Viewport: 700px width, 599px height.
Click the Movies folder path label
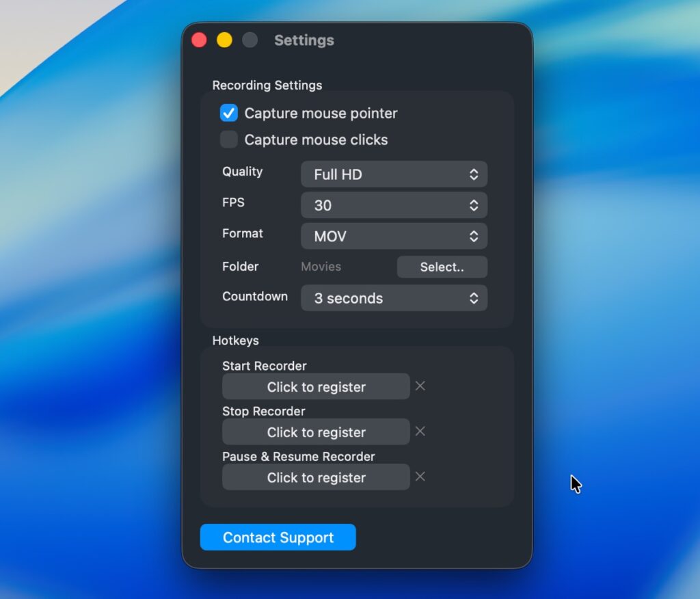(321, 267)
